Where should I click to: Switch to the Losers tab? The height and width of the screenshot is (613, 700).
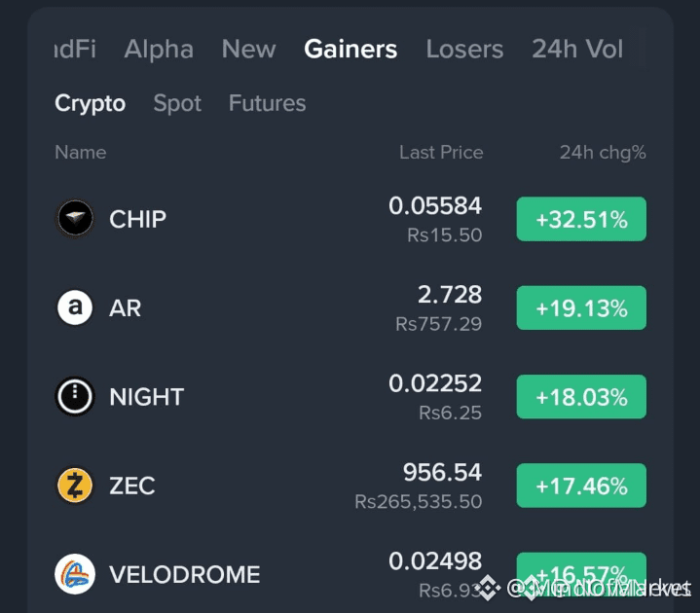click(464, 49)
